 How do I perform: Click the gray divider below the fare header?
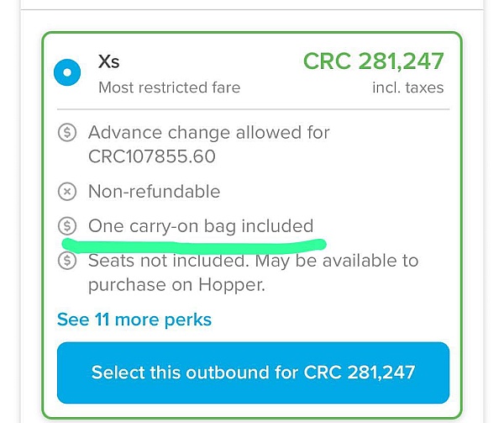pos(252,109)
